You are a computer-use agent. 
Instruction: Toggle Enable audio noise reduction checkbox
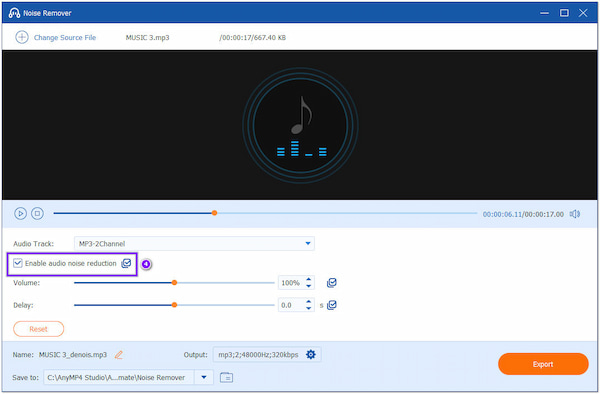point(18,263)
